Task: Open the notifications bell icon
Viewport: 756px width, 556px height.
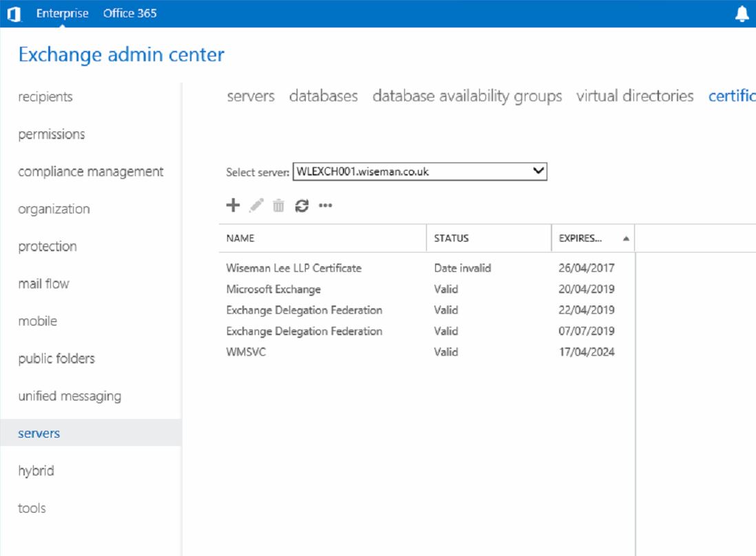Action: tap(742, 14)
